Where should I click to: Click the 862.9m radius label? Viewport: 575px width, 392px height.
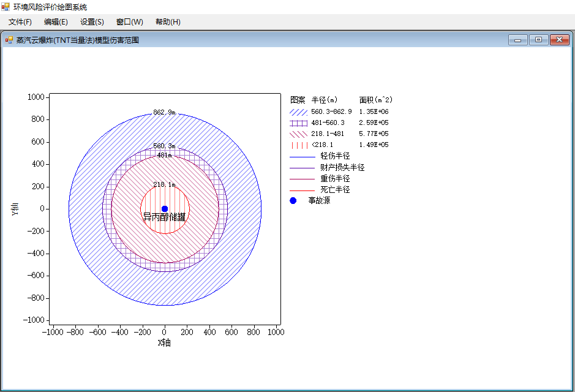point(164,112)
